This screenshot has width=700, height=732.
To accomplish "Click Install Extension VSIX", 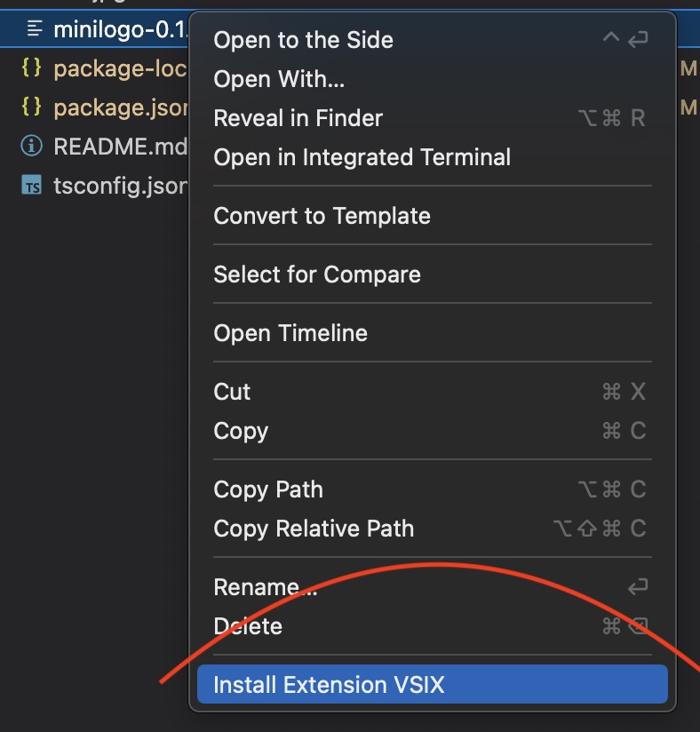I will [x=329, y=685].
